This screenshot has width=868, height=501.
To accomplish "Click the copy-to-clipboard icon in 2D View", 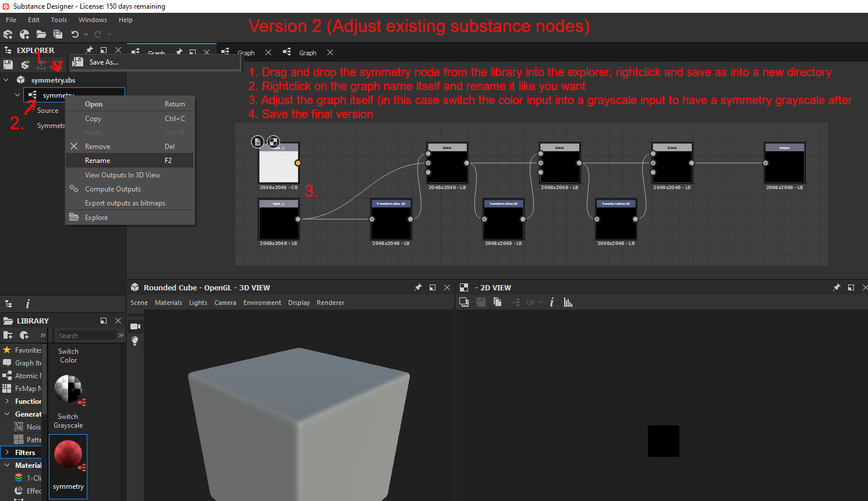I will tap(497, 302).
